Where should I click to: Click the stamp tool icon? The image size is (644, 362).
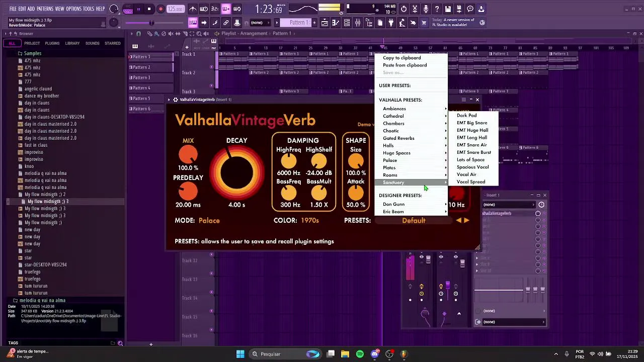coord(237,23)
